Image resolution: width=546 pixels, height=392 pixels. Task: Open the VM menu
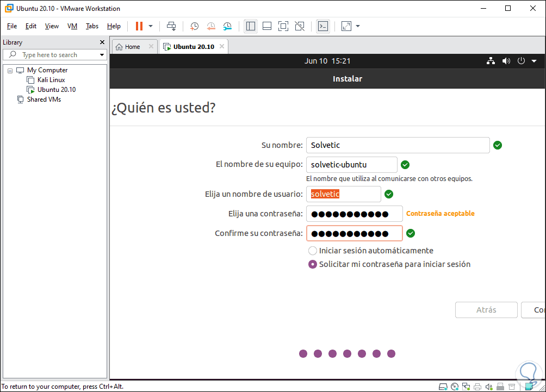pos(72,26)
